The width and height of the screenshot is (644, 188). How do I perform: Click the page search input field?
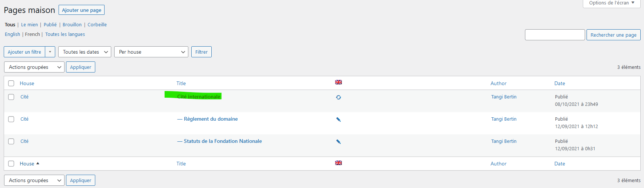click(555, 35)
